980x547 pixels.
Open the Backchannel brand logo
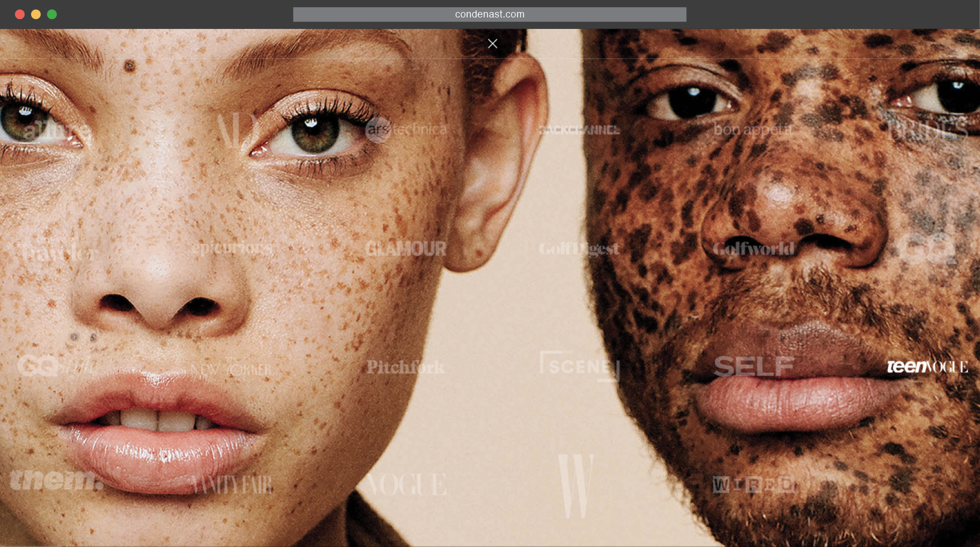(x=579, y=130)
